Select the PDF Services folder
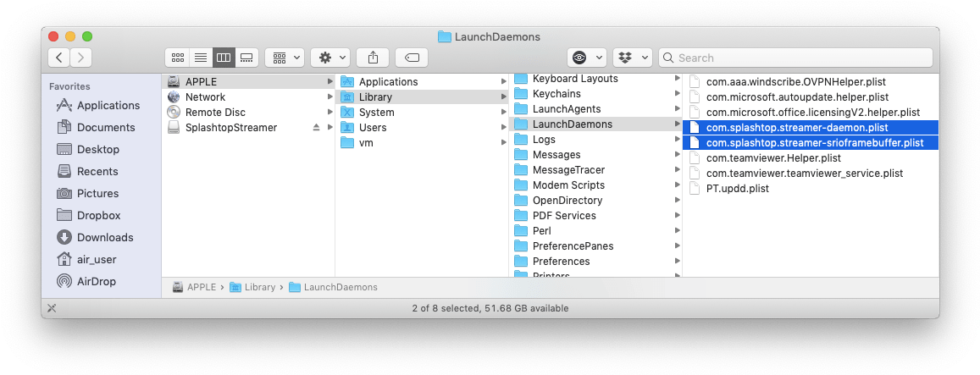 tap(595, 216)
